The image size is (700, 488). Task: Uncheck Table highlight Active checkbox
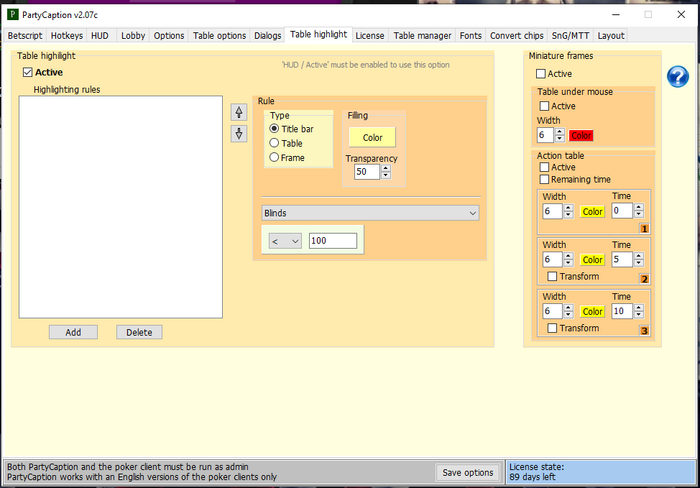pyautogui.click(x=28, y=72)
